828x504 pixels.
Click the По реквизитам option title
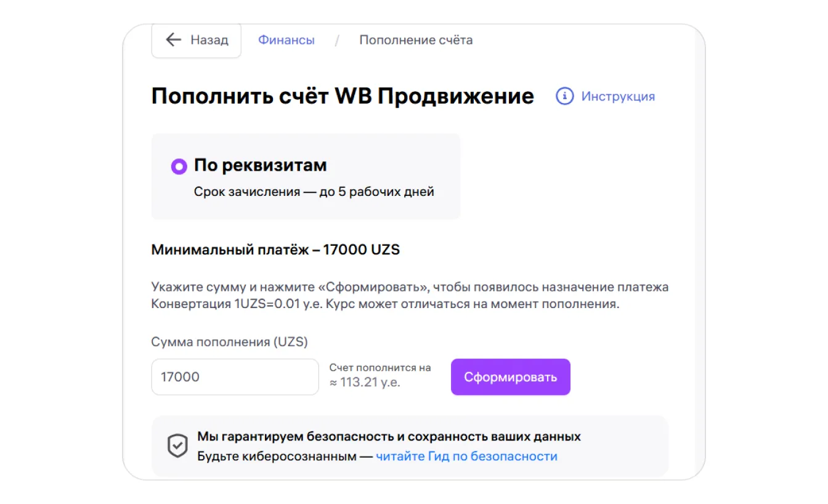tap(260, 165)
